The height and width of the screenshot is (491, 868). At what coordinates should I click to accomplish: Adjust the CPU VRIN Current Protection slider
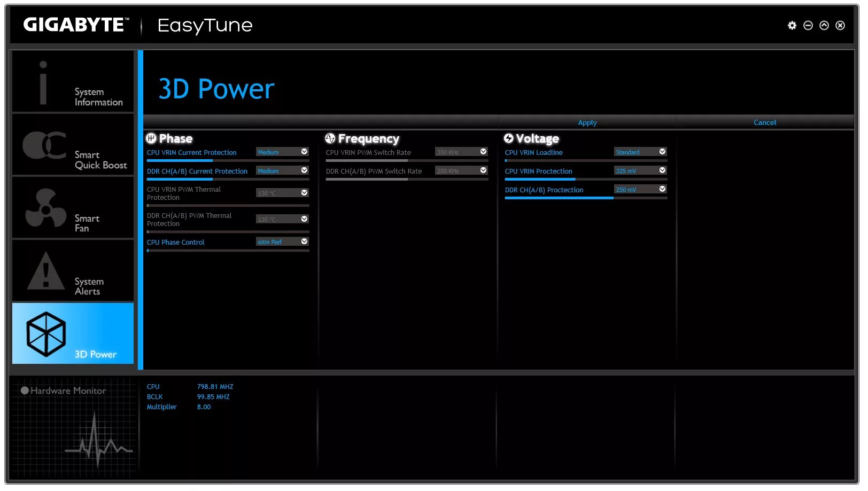tap(228, 160)
